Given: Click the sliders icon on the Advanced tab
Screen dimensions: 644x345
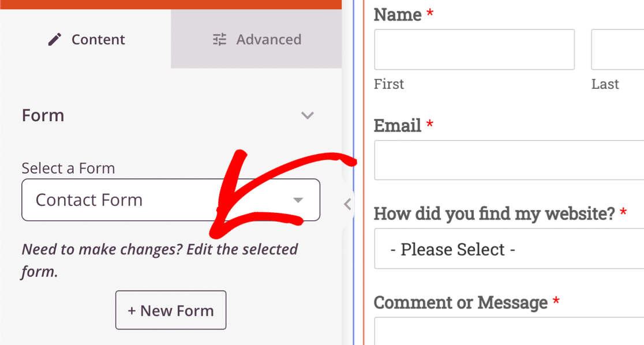Looking at the screenshot, I should click(x=219, y=39).
